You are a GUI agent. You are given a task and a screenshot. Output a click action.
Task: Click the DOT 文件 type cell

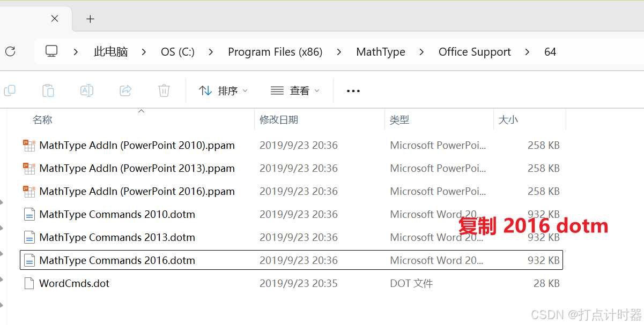pos(411,283)
